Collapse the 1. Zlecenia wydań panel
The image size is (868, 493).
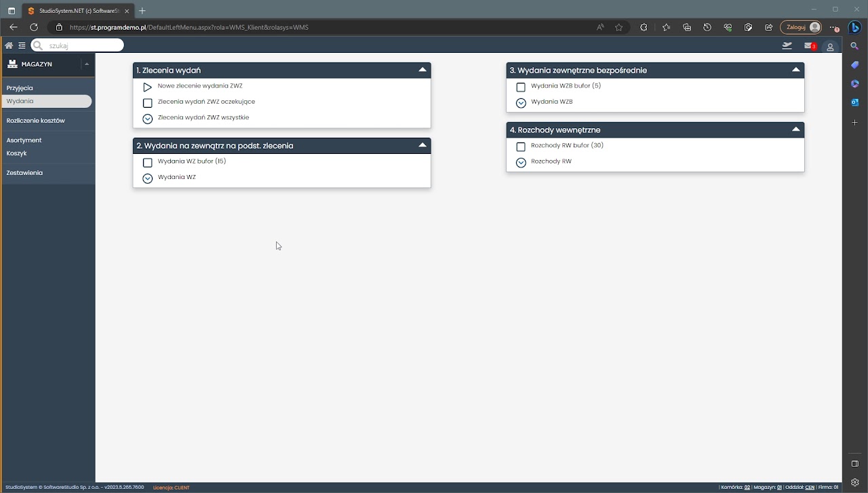422,70
